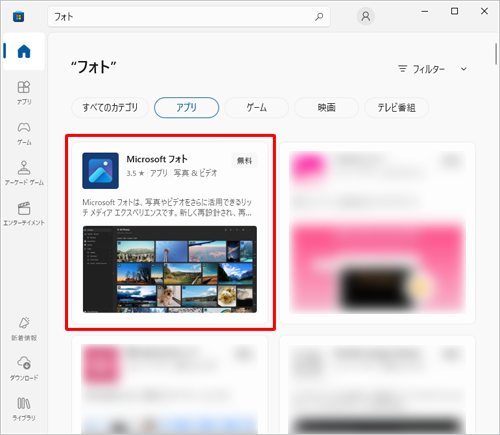500x435 pixels.
Task: Open the user account profile icon
Action: pos(366,16)
